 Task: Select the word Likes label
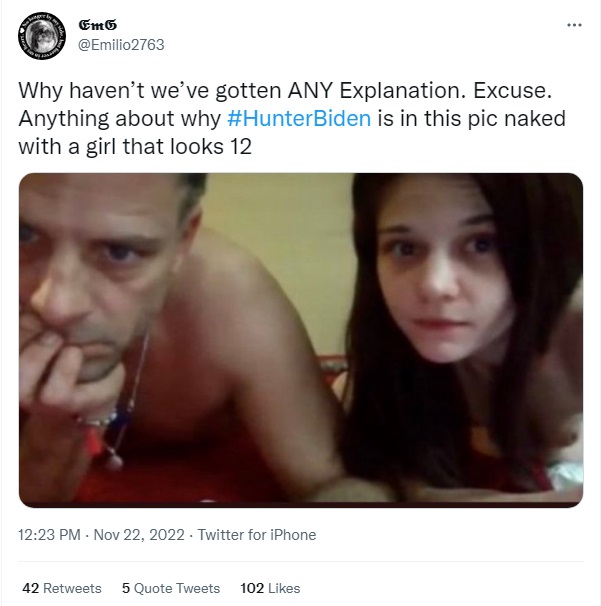point(284,588)
